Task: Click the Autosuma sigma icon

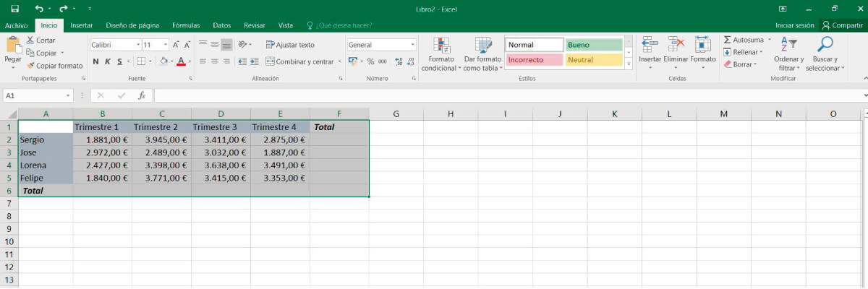Action: pos(728,40)
